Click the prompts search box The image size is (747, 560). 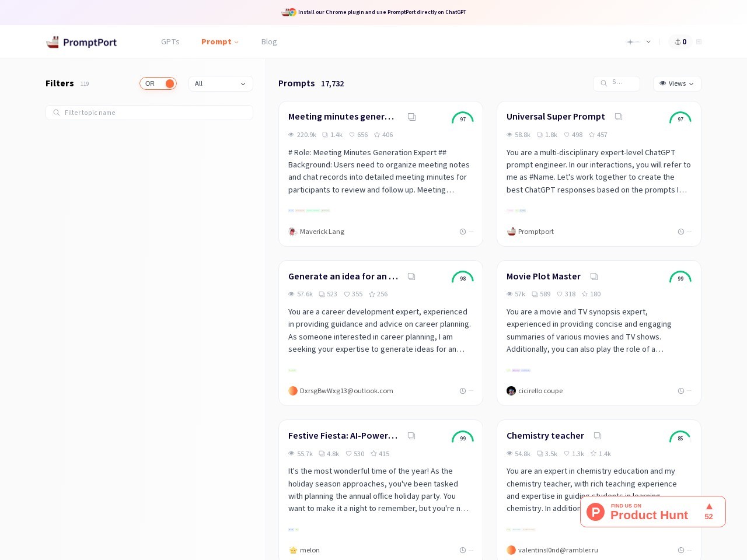tap(617, 83)
